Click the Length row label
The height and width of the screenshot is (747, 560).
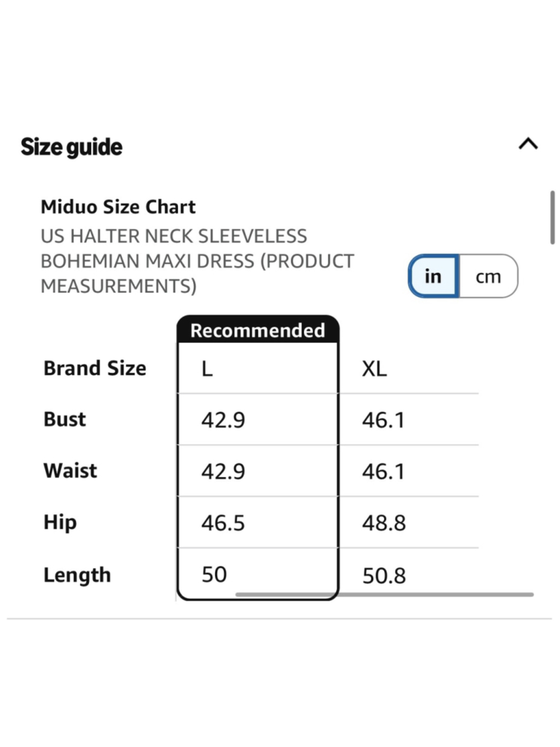pos(77,576)
